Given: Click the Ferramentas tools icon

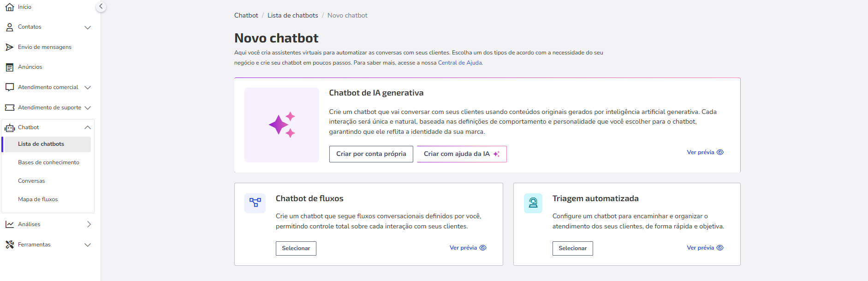Looking at the screenshot, I should coord(10,245).
